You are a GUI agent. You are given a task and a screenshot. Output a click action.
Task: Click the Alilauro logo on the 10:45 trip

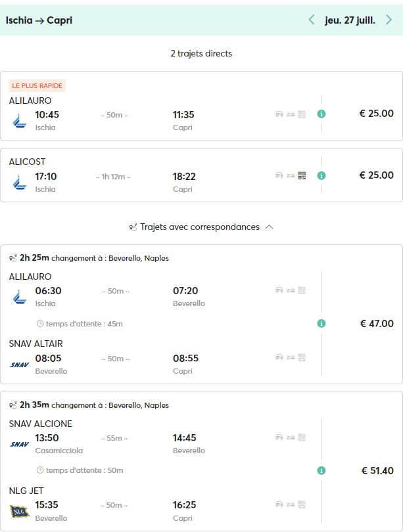[x=19, y=120]
